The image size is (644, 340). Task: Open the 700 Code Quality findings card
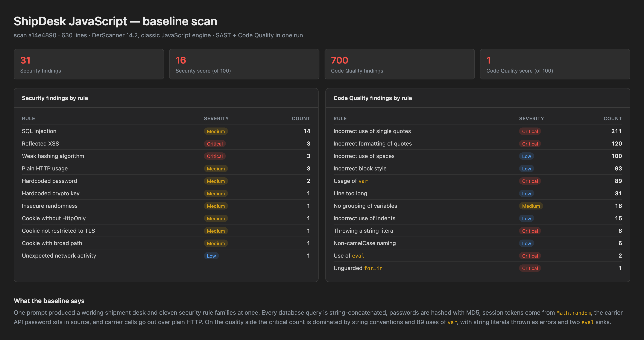[x=399, y=64]
